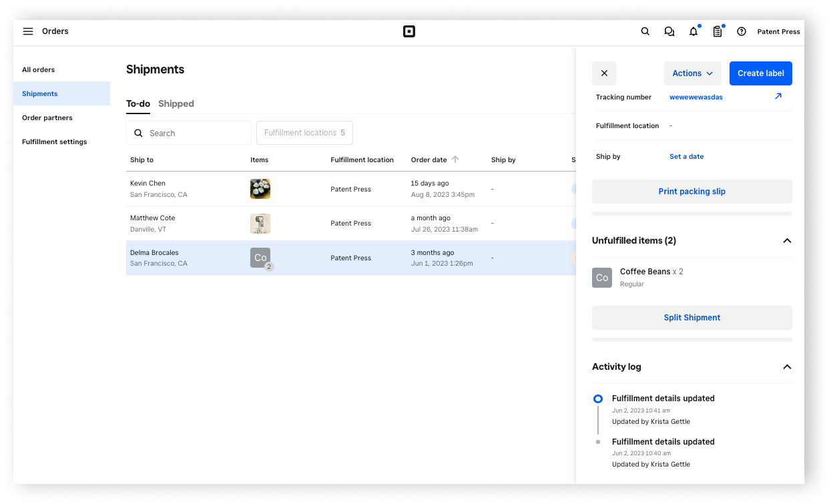This screenshot has height=504, width=831.
Task: Select Delma Brocales shipment row
Action: tap(351, 258)
